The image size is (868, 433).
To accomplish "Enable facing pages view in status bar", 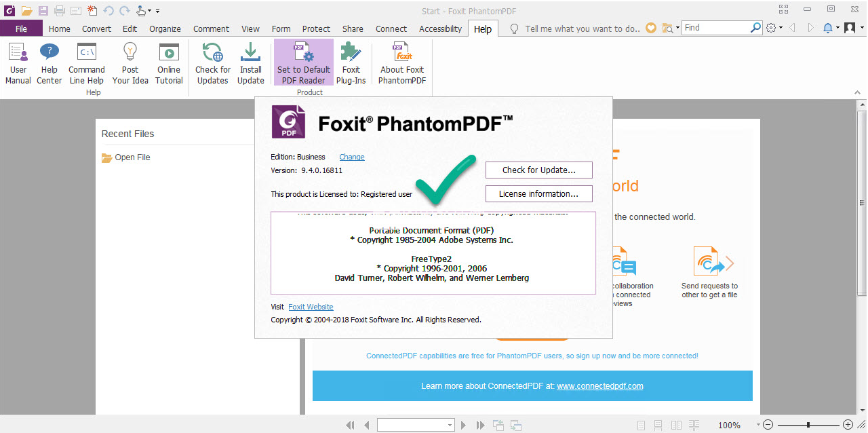I will click(x=676, y=426).
